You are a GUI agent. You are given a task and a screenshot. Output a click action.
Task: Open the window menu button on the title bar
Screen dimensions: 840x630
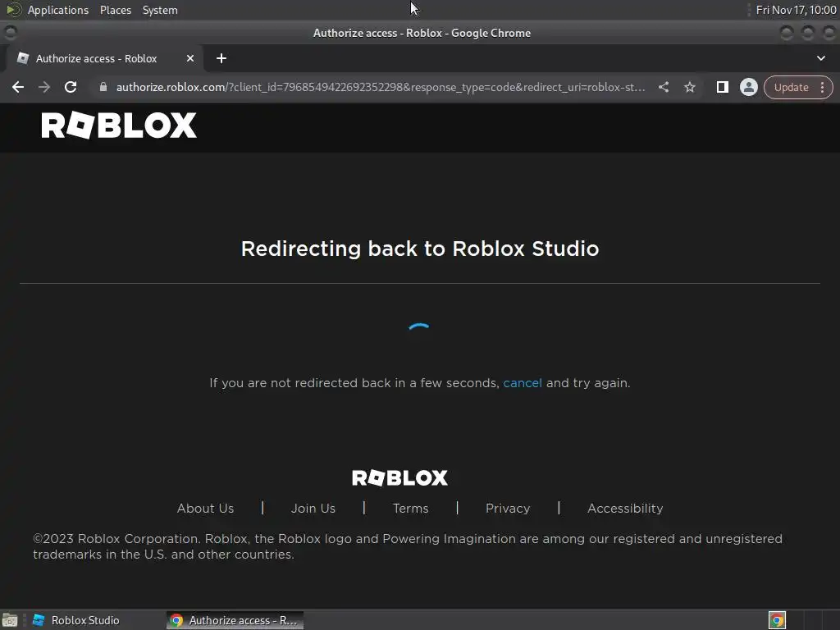pyautogui.click(x=10, y=33)
